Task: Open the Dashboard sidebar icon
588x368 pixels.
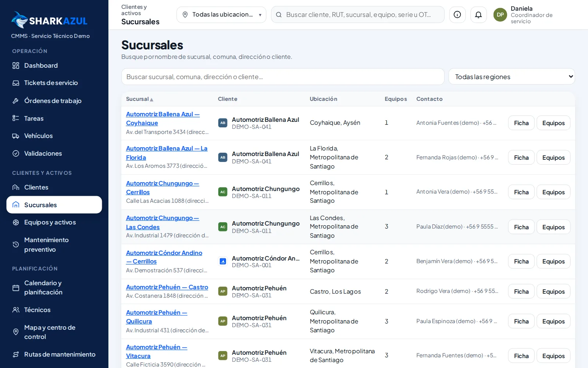Action: coord(16,66)
